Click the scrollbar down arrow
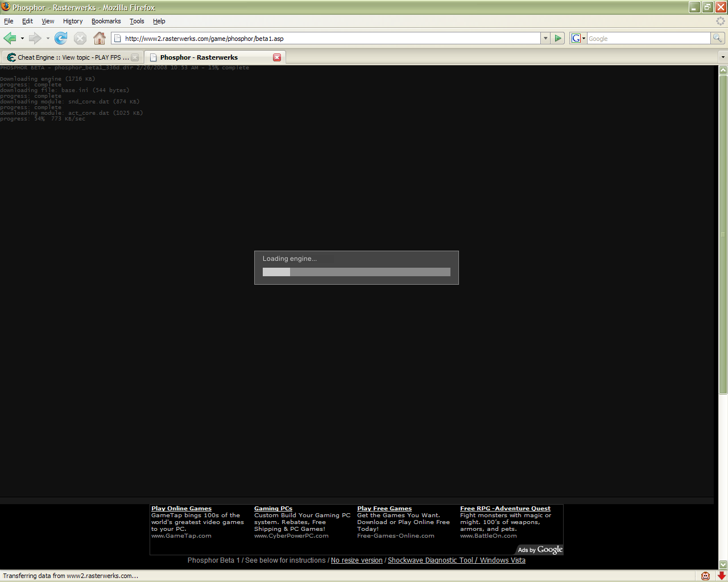The height and width of the screenshot is (582, 728). [x=723, y=564]
